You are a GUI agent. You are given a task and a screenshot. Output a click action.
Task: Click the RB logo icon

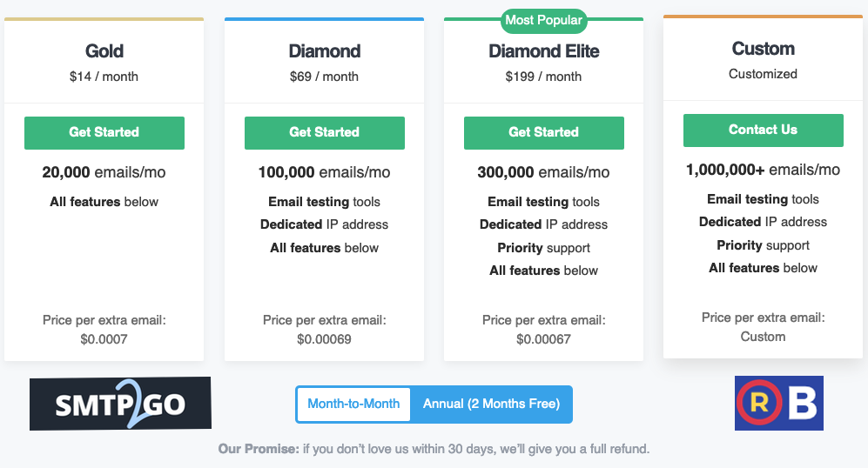pyautogui.click(x=779, y=404)
